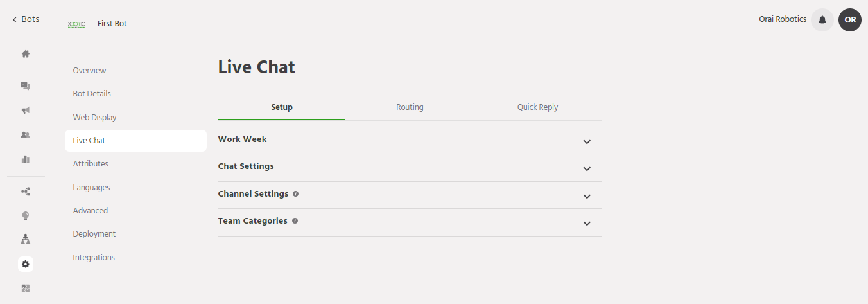Open the bar chart analytics icon
Viewport: 868px width, 304px height.
[x=26, y=159]
